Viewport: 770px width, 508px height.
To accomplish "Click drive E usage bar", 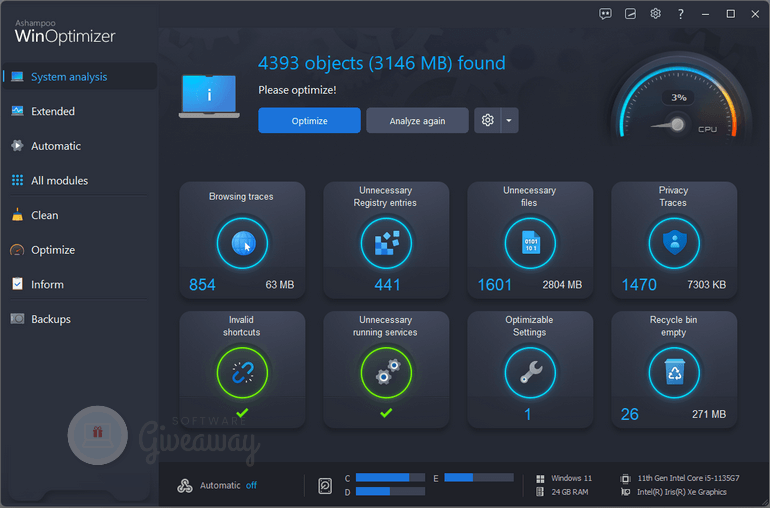I will pos(479,478).
